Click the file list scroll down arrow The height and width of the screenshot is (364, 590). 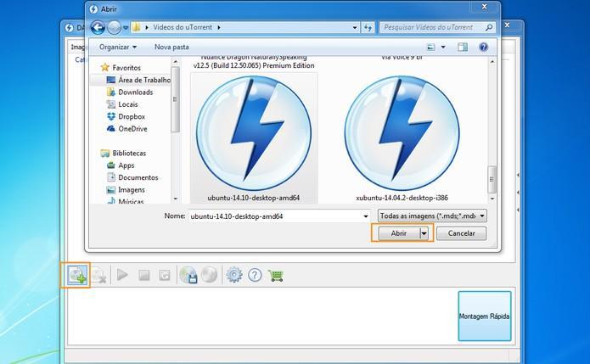[492, 199]
